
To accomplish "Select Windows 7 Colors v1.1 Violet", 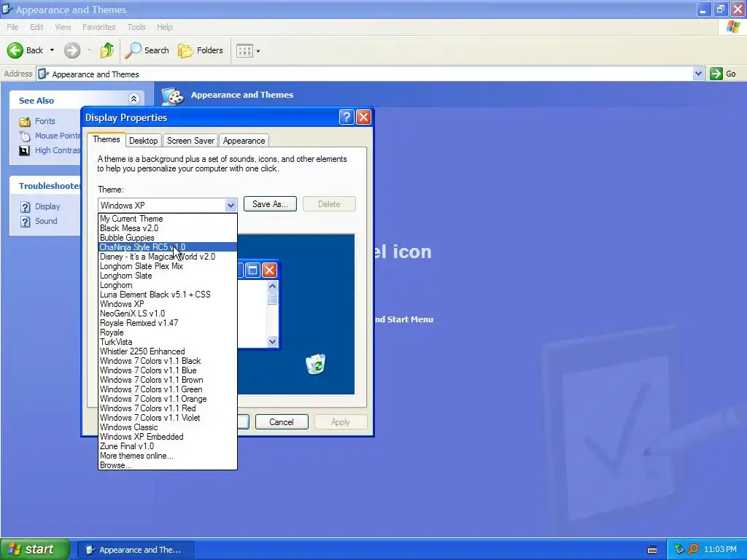I will (x=167, y=418).
